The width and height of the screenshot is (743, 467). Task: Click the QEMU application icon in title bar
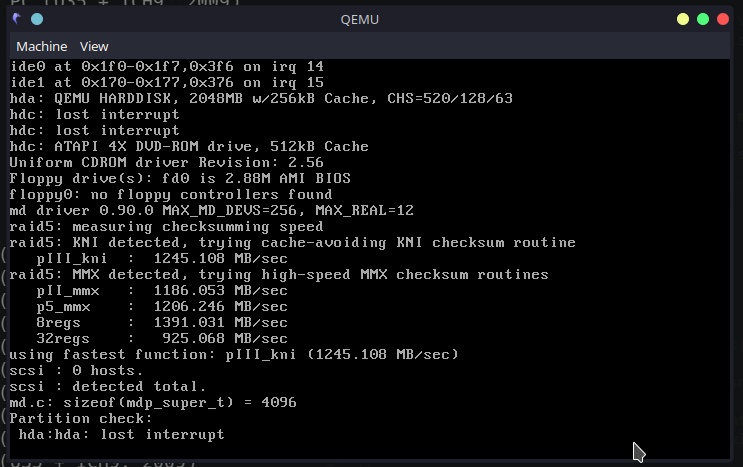pyautogui.click(x=17, y=19)
